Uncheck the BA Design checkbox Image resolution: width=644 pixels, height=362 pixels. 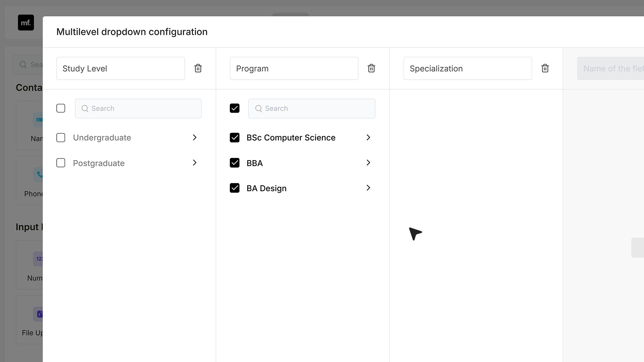click(x=234, y=188)
